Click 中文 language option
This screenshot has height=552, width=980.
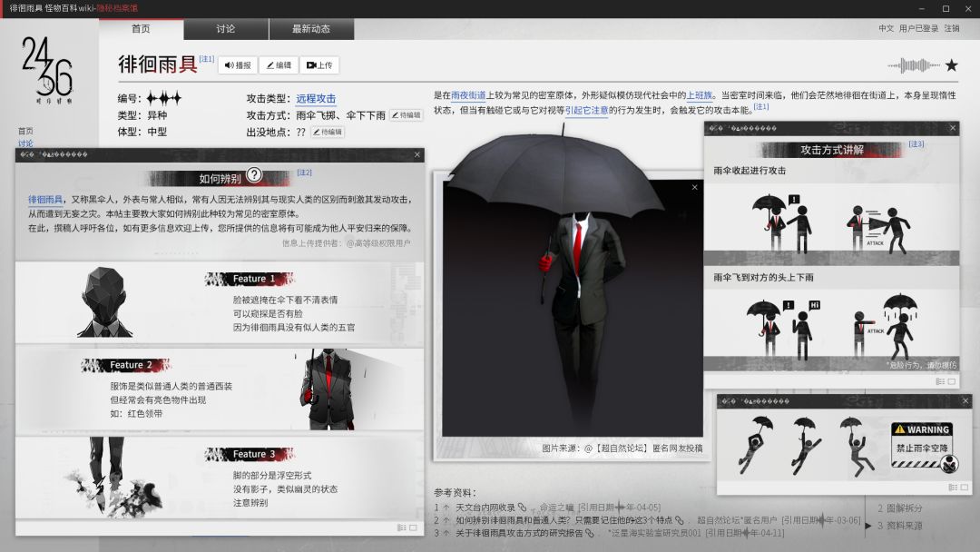(x=886, y=28)
